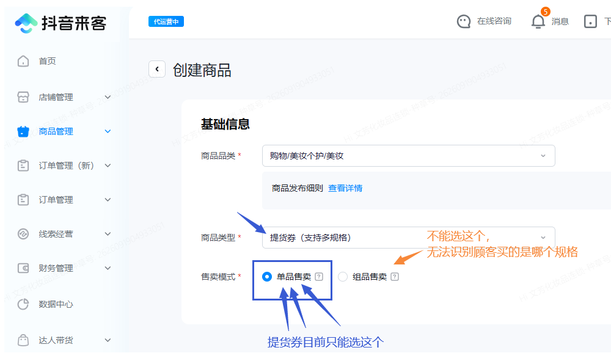Open the 商品品类 dropdown

408,156
